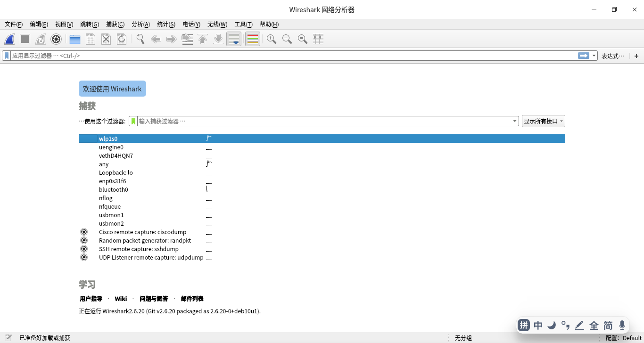
Task: Open the 视图(V) menu
Action: coord(64,24)
